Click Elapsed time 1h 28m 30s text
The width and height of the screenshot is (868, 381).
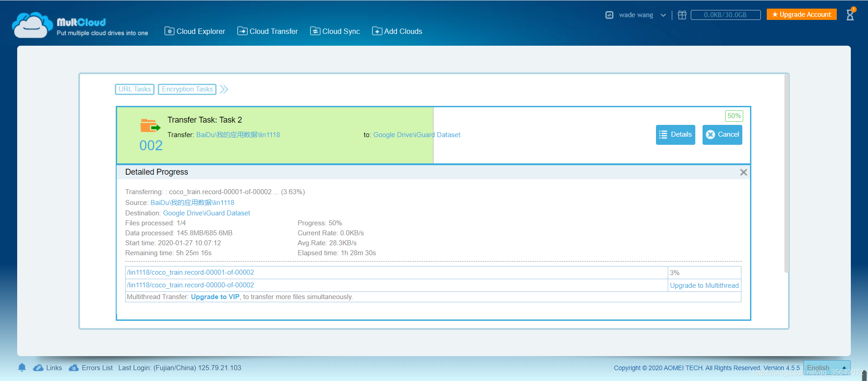coord(337,253)
